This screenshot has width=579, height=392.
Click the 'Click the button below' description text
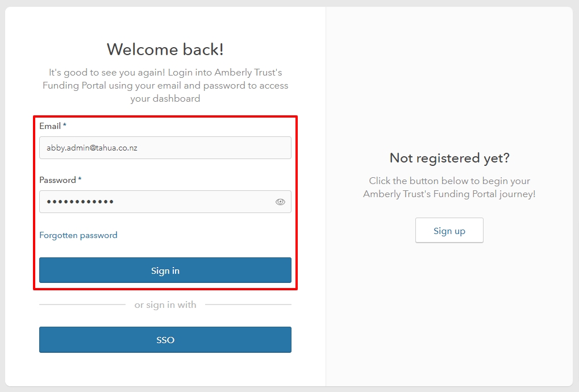[x=449, y=187]
